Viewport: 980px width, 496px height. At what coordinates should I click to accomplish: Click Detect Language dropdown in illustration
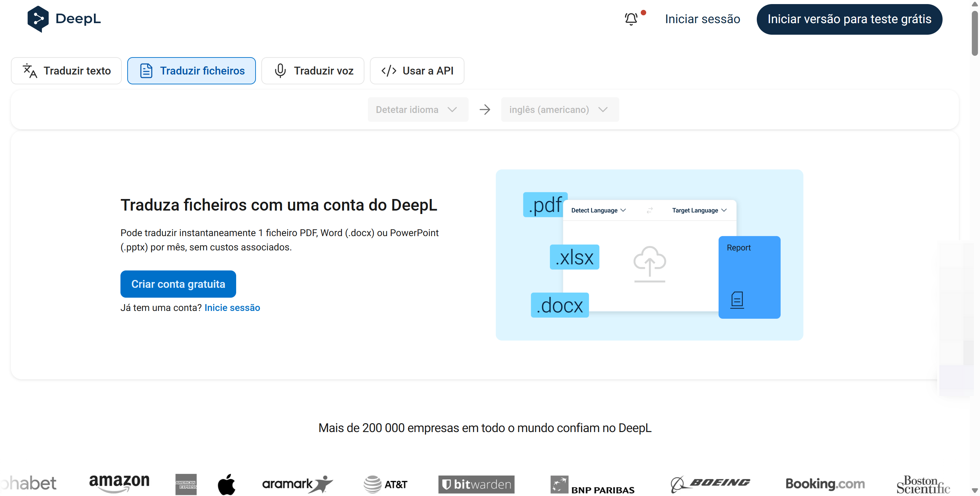pyautogui.click(x=599, y=210)
